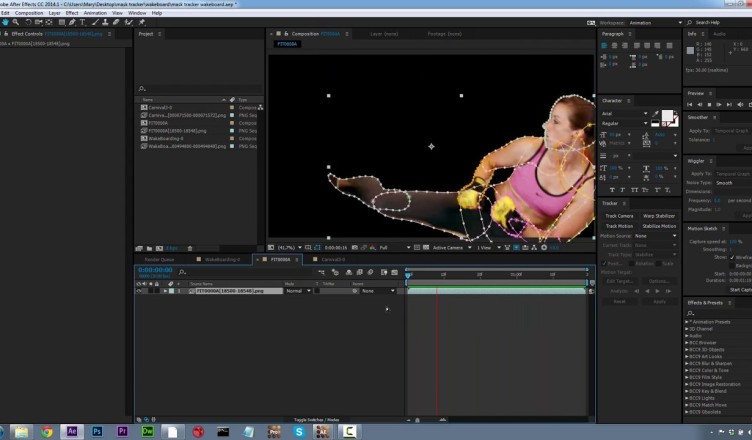Viewport: 752px width, 440px height.
Task: Select the Clone Stamp tool
Action: point(105,22)
